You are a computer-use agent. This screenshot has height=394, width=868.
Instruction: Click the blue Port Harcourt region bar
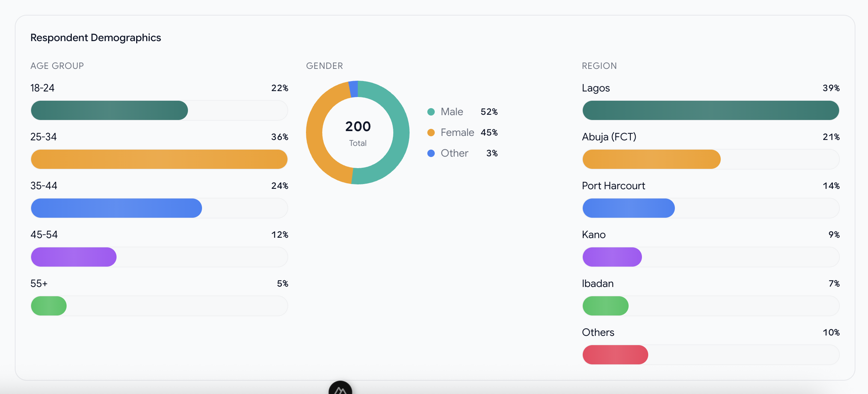pyautogui.click(x=628, y=208)
